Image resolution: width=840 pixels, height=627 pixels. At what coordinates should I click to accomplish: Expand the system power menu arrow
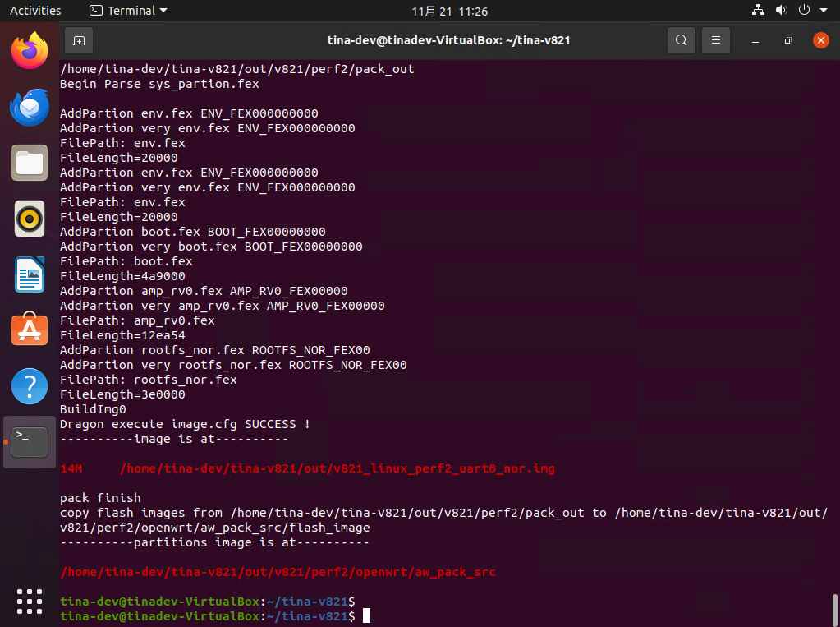coord(822,11)
